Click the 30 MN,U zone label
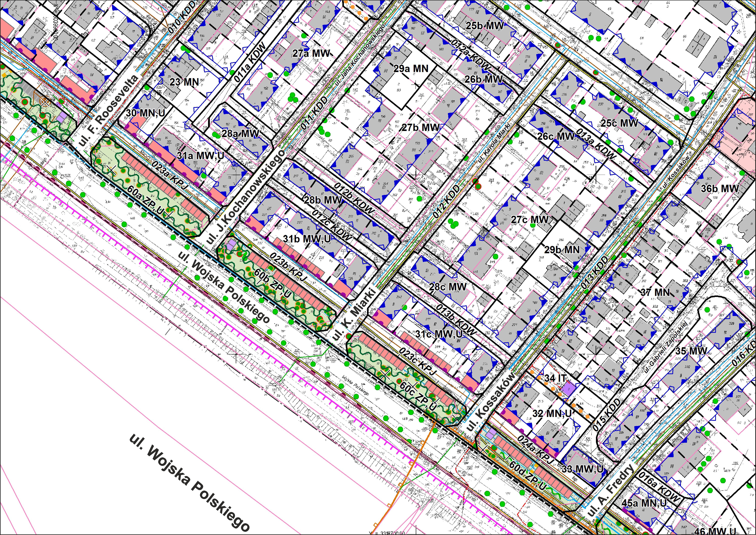 145,113
